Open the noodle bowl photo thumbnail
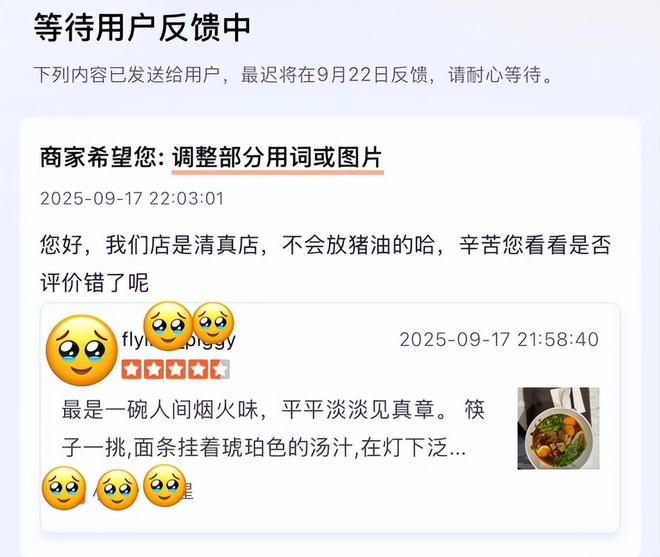Image resolution: width=660 pixels, height=557 pixels. pos(558,428)
